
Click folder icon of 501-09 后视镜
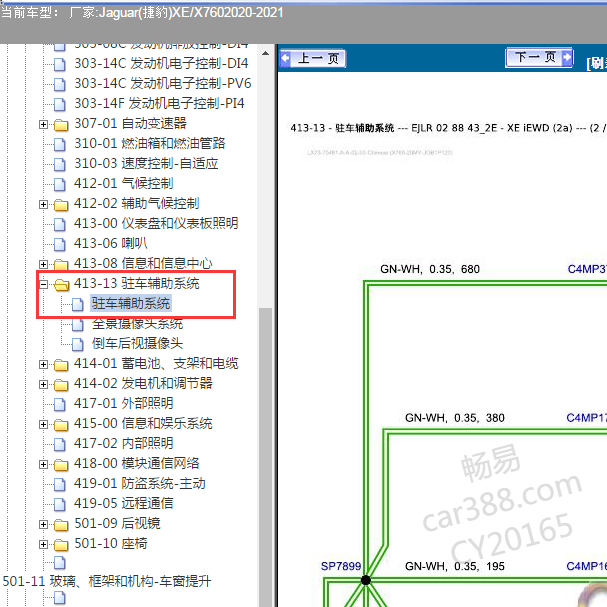click(x=61, y=525)
